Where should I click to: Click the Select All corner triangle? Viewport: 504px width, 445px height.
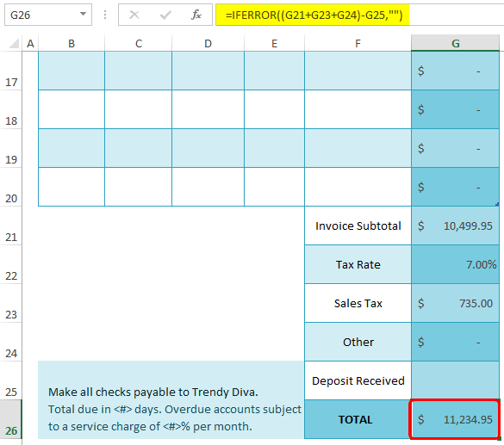[14, 43]
